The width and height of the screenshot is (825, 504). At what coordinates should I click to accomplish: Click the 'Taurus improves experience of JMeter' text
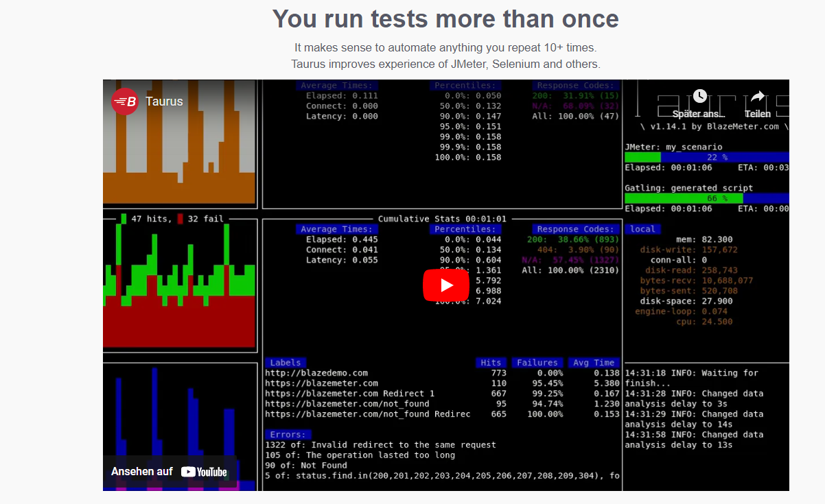445,64
